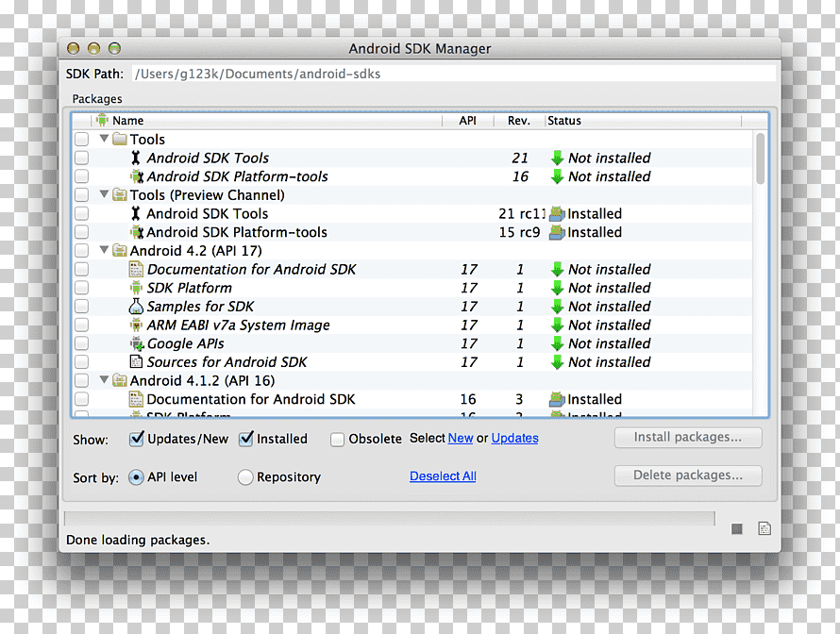Viewport: 840px width, 634px height.
Task: Check the Tools group checkbox
Action: tap(81, 140)
